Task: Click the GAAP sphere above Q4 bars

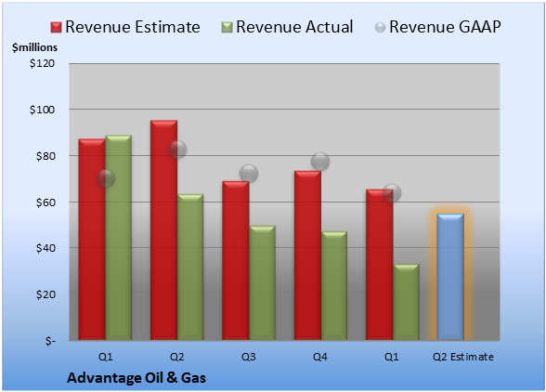Action: click(320, 162)
